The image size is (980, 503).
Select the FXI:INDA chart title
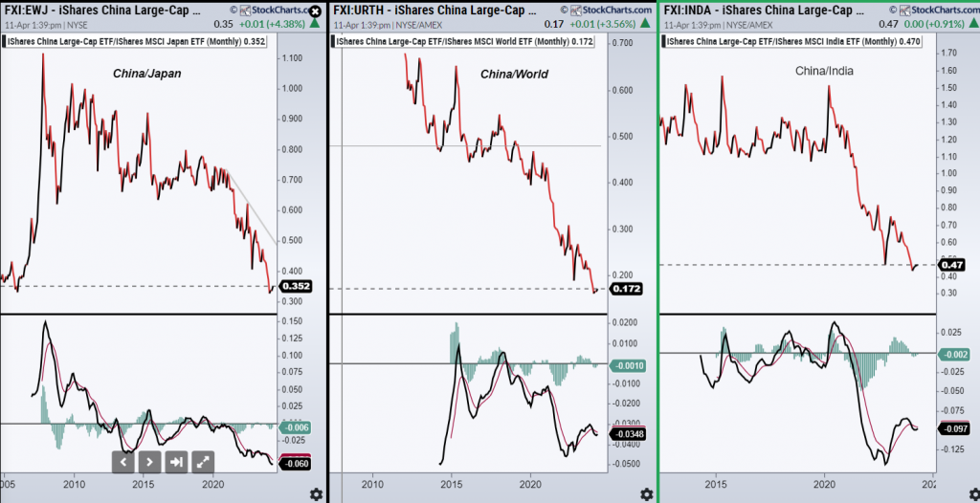763,10
